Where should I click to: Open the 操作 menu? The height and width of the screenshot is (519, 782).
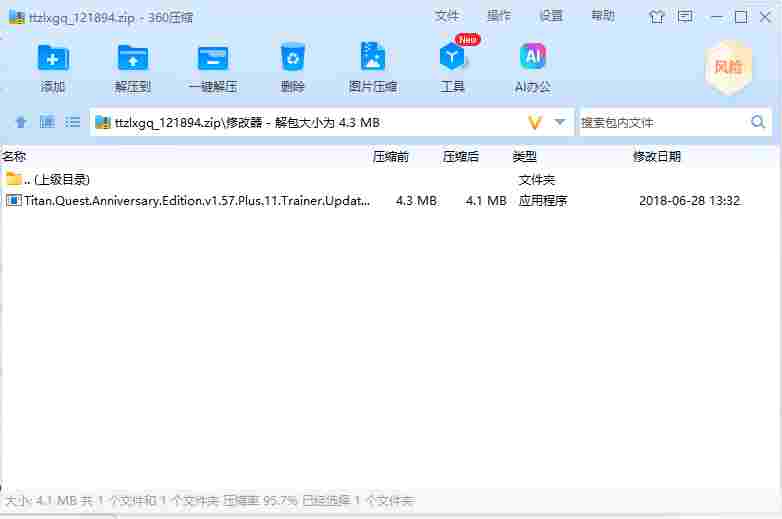pyautogui.click(x=499, y=16)
